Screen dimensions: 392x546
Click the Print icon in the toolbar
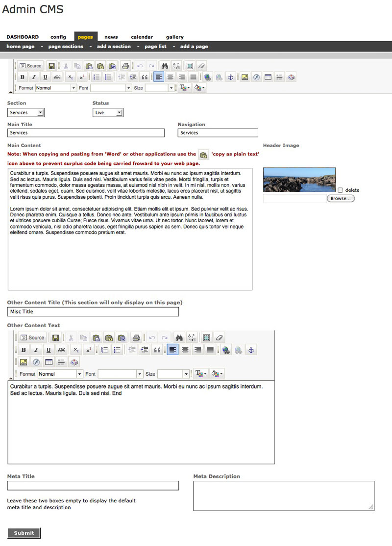pyautogui.click(x=126, y=65)
